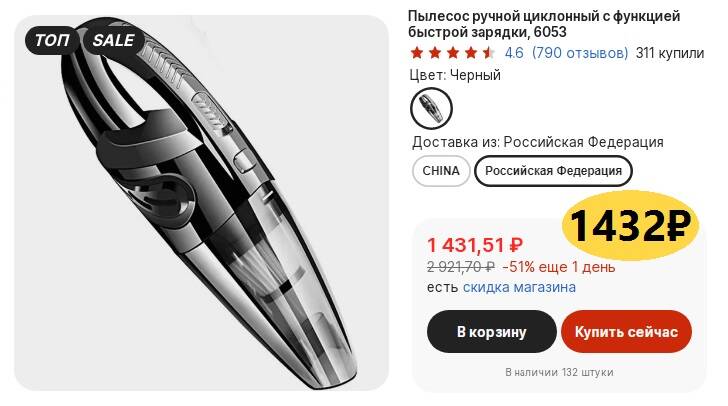Click the red 1 431,51 ₽ price
The height and width of the screenshot is (406, 728).
point(474,245)
